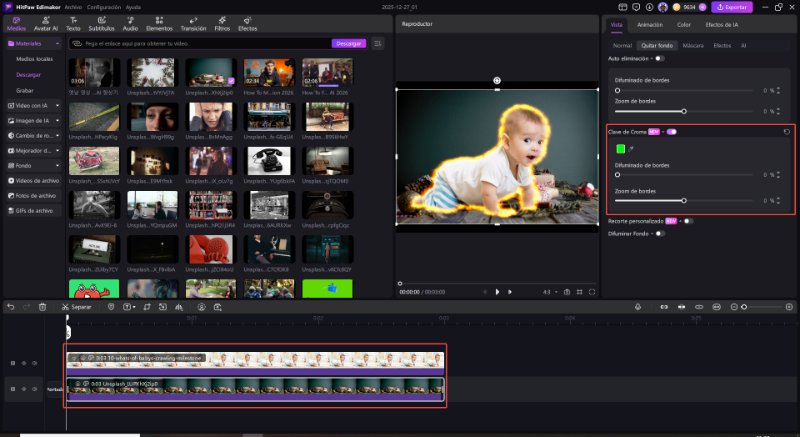Open the 4:3 aspect ratio dropdown
The image size is (800, 437).
[549, 292]
